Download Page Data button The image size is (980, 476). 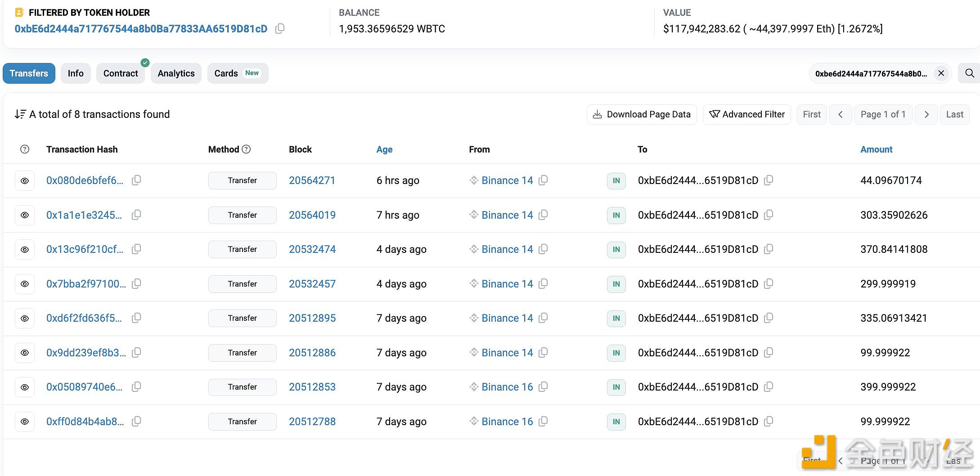(x=642, y=114)
